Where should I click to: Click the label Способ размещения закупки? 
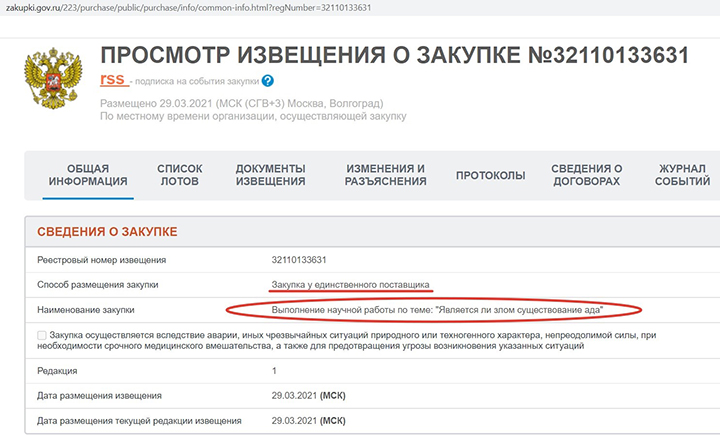tap(98, 285)
